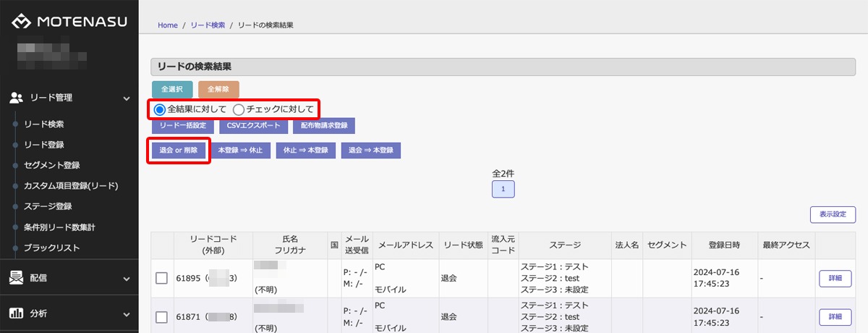
Task: Expand the 配信 sidebar section chevron
Action: 127,278
